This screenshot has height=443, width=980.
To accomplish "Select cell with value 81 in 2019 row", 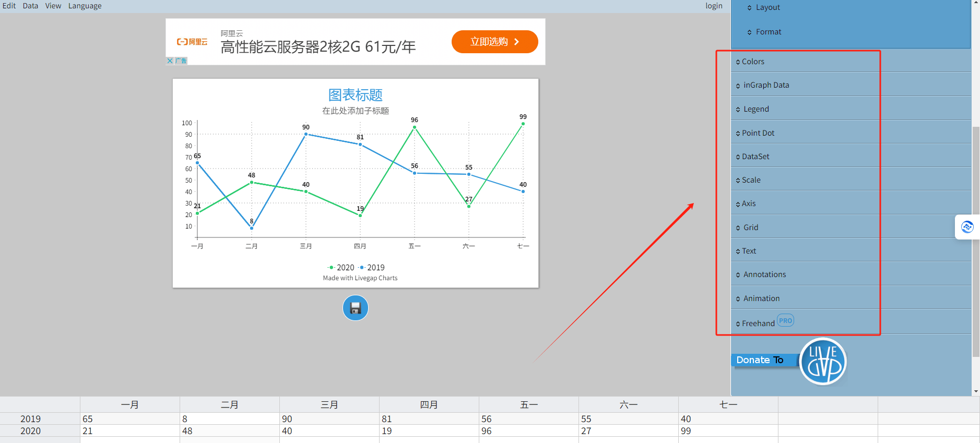I will (x=429, y=419).
